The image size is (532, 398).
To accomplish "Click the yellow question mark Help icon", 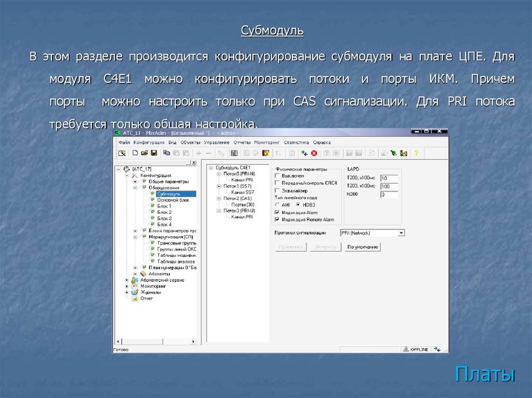I will pos(416,153).
